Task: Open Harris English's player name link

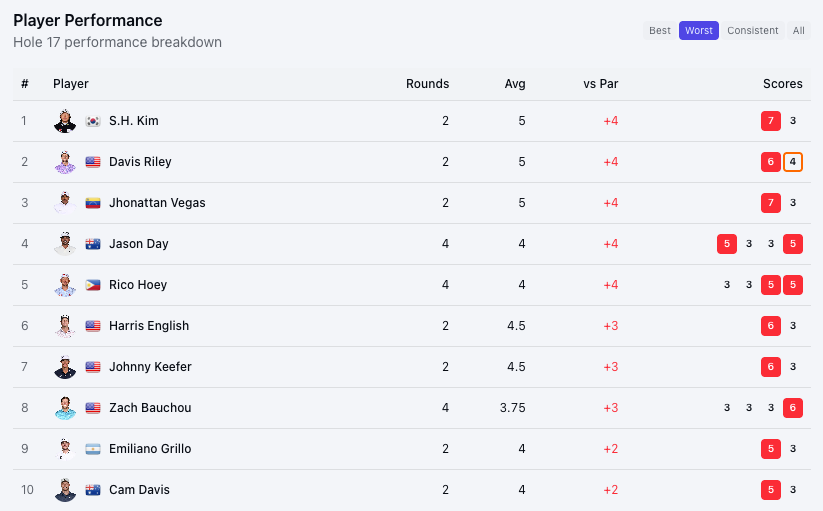Action: coord(149,326)
